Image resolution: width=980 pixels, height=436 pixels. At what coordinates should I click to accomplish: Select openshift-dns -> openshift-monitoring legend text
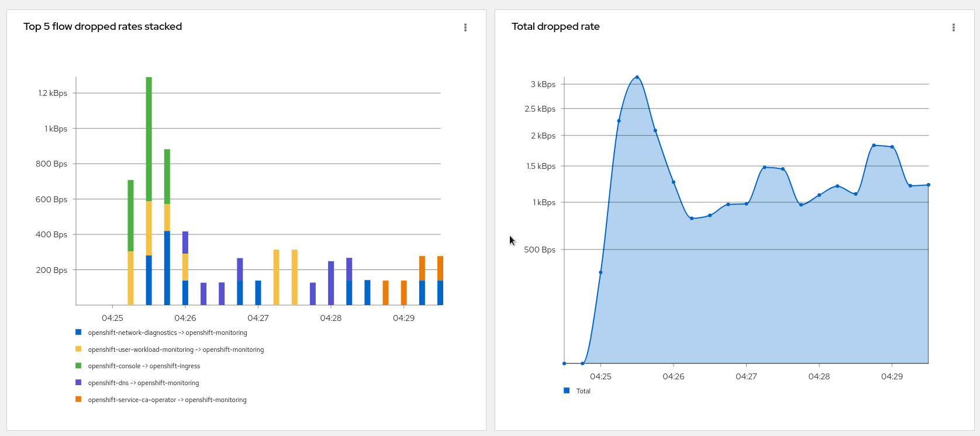pyautogui.click(x=143, y=383)
